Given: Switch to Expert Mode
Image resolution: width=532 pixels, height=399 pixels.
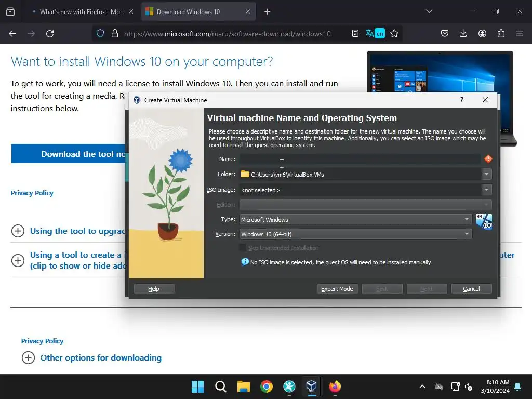Looking at the screenshot, I should click(337, 289).
